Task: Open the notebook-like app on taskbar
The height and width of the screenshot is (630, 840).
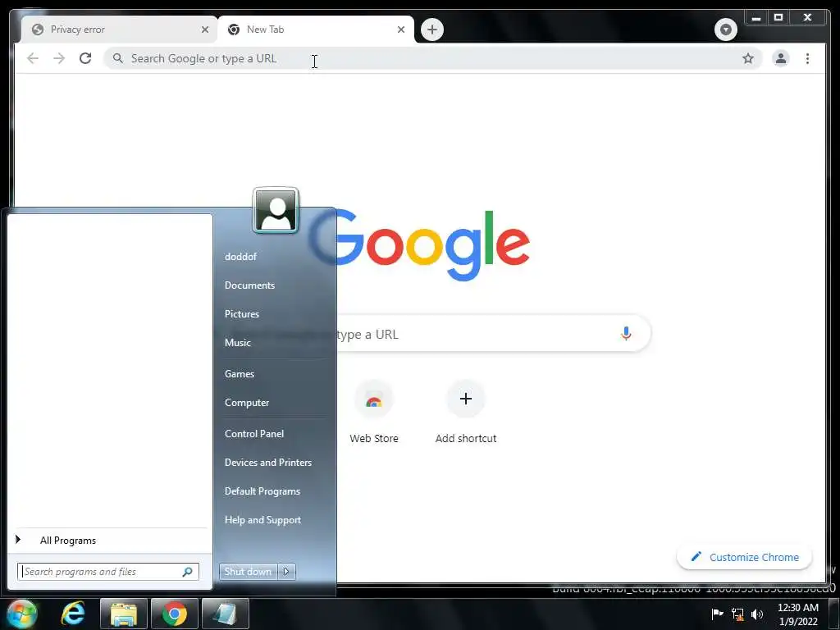Action: coord(226,614)
